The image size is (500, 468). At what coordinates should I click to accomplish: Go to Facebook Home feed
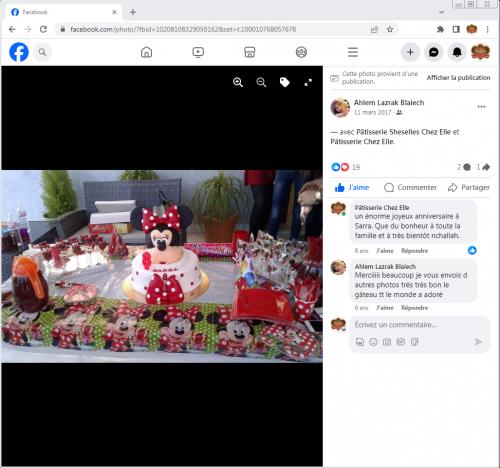(147, 52)
